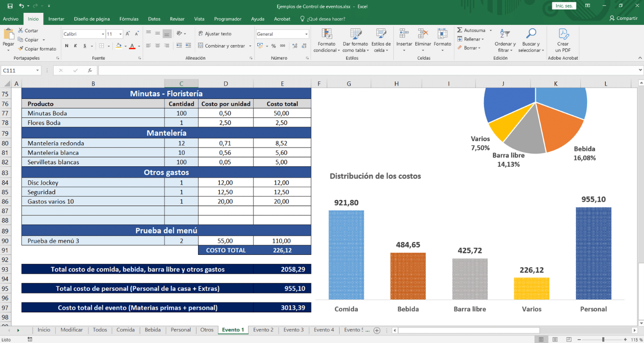The height and width of the screenshot is (343, 644).
Task: Expand the number format General dropdown
Action: click(x=306, y=34)
